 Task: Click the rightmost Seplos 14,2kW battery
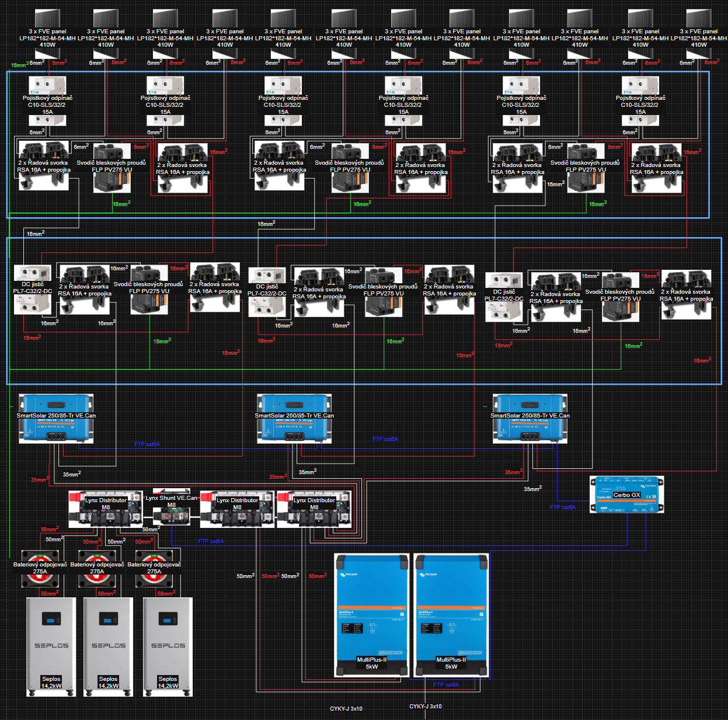(168, 645)
